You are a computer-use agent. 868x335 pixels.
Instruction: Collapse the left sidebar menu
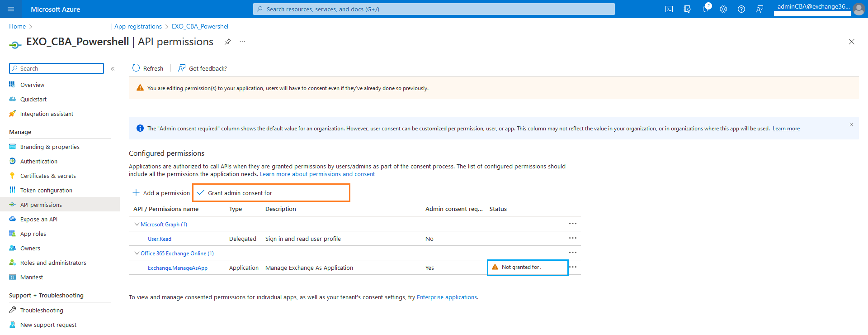113,69
